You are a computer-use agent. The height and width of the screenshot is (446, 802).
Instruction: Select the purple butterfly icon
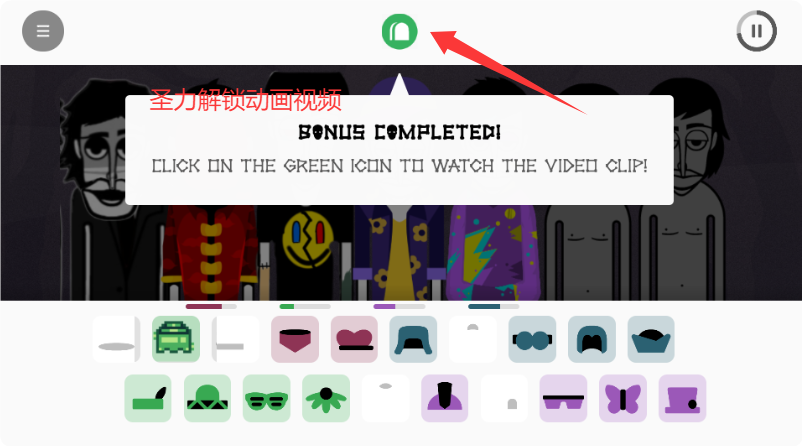pyautogui.click(x=623, y=398)
